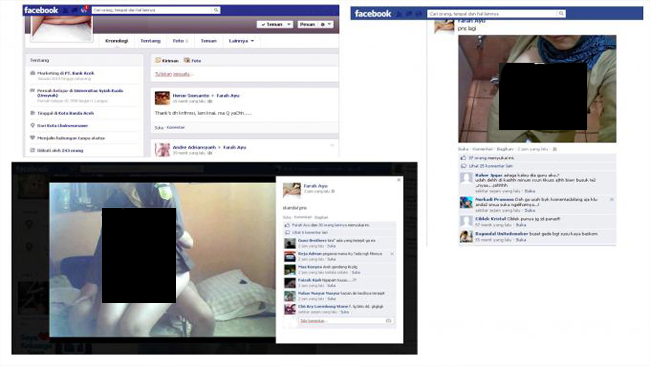650x366 pixels.
Task: Click the Facebook logo in left header
Action: tap(41, 10)
